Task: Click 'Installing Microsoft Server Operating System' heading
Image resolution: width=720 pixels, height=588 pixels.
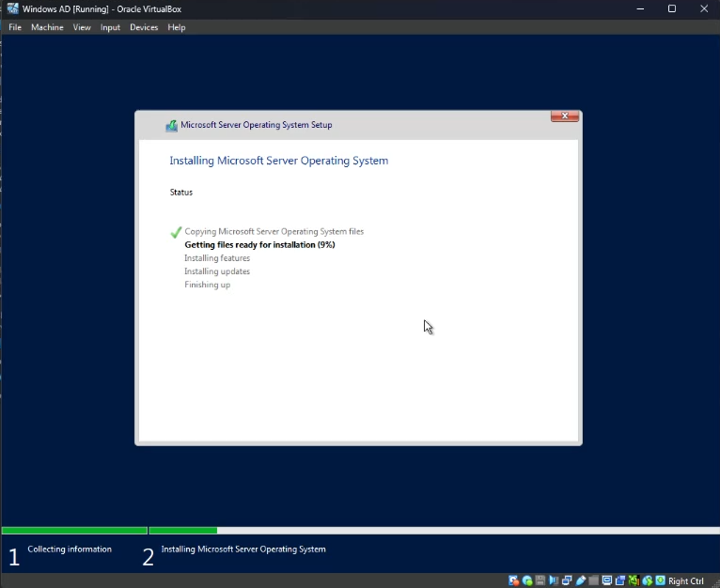Action: click(279, 161)
